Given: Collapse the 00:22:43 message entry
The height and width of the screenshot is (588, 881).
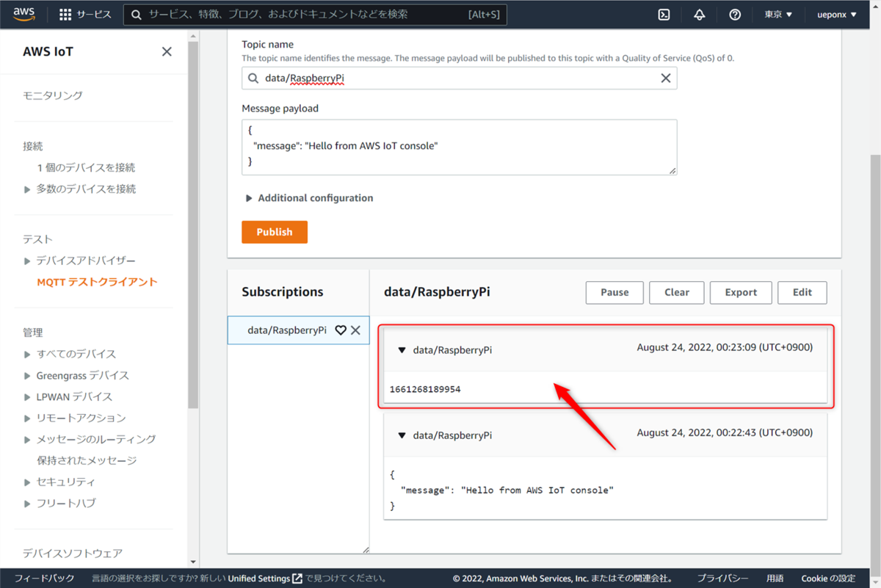Looking at the screenshot, I should click(402, 435).
